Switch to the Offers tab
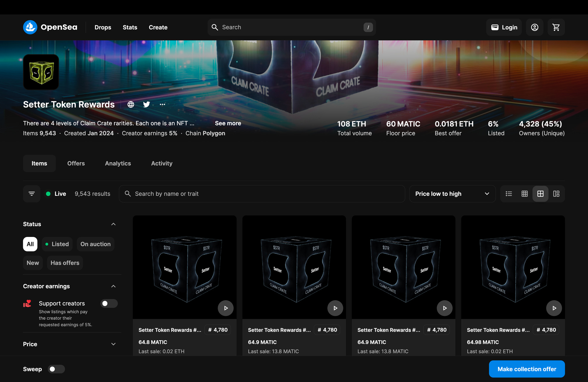Viewport: 588px width, 382px height. point(76,163)
